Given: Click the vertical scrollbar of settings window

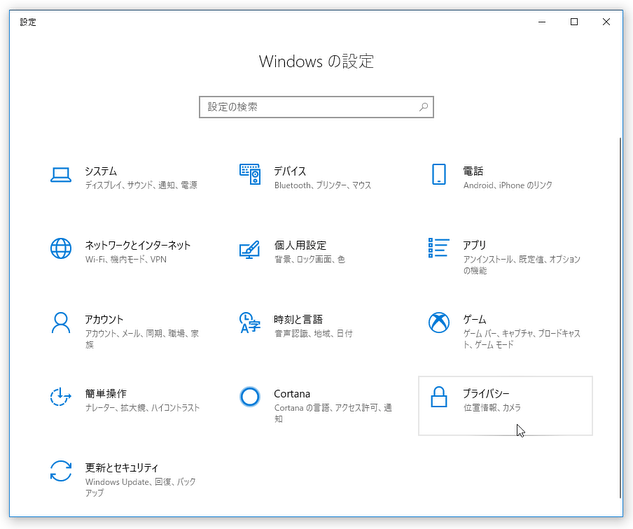Looking at the screenshot, I should click(x=620, y=318).
